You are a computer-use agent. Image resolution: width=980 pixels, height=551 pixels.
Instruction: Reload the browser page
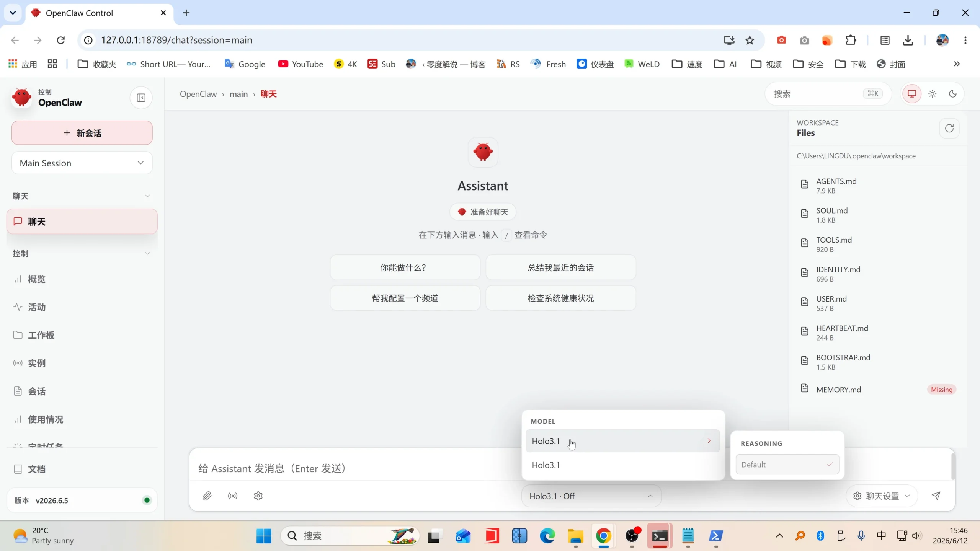[60, 40]
